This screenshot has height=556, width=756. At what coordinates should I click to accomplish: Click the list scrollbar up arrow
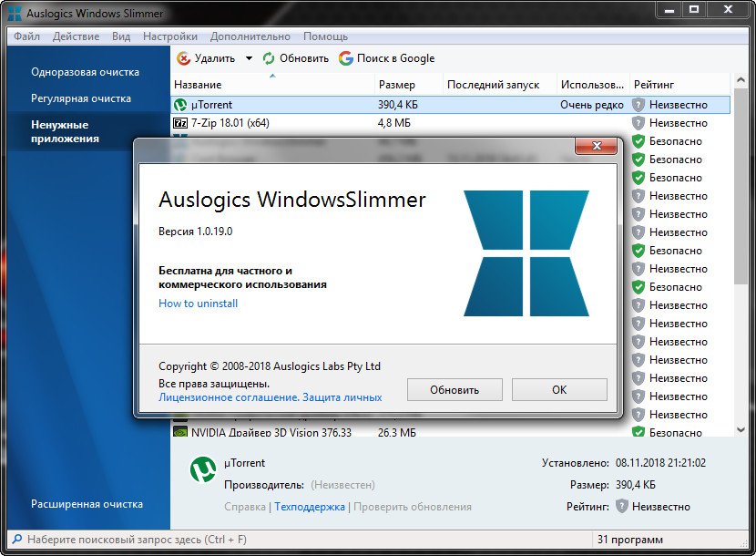741,80
